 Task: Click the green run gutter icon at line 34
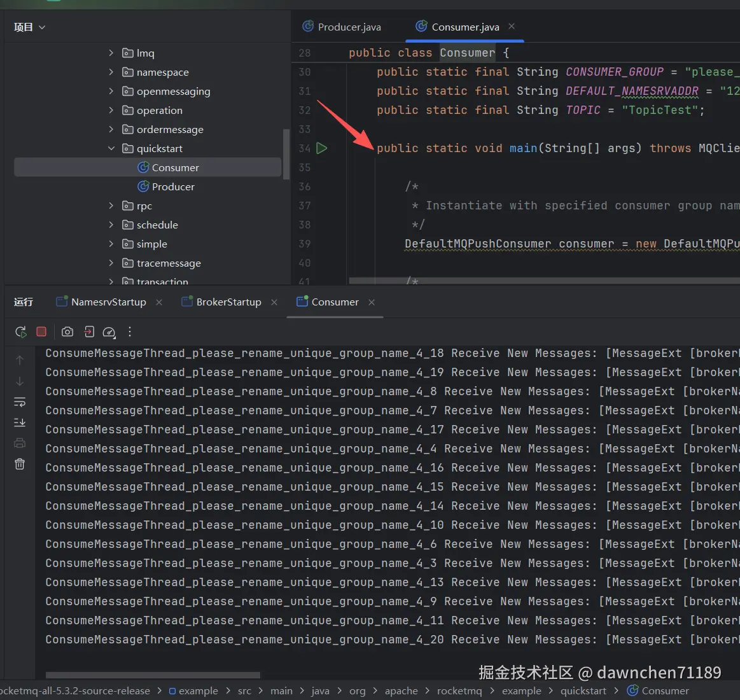coord(321,148)
